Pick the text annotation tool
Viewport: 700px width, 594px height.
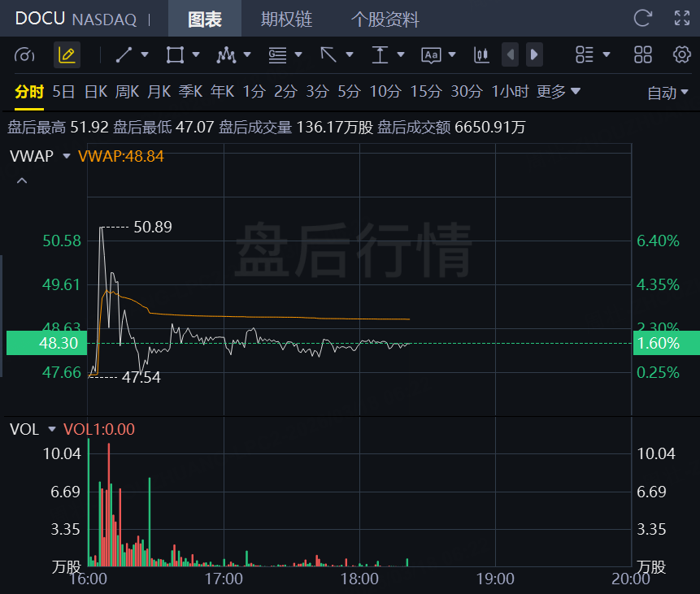(x=431, y=55)
